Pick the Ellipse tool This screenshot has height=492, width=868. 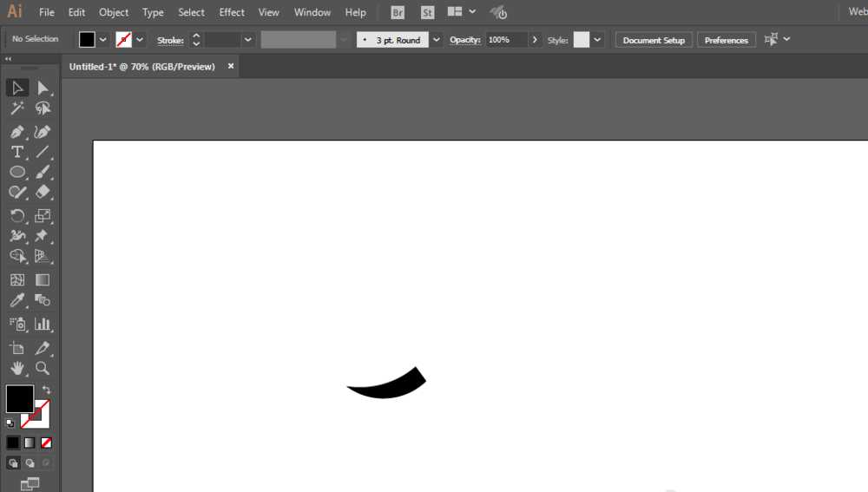tap(17, 172)
